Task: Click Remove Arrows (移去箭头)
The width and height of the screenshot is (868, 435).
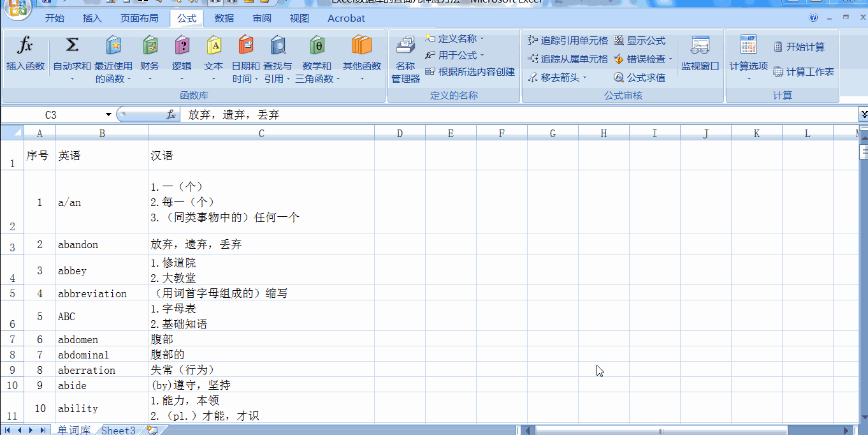Action: click(x=558, y=78)
